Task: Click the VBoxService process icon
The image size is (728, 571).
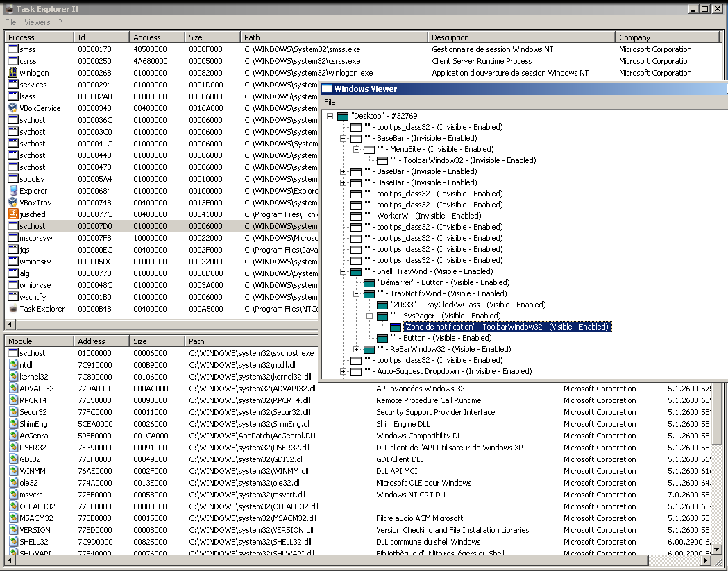Action: coord(13,108)
